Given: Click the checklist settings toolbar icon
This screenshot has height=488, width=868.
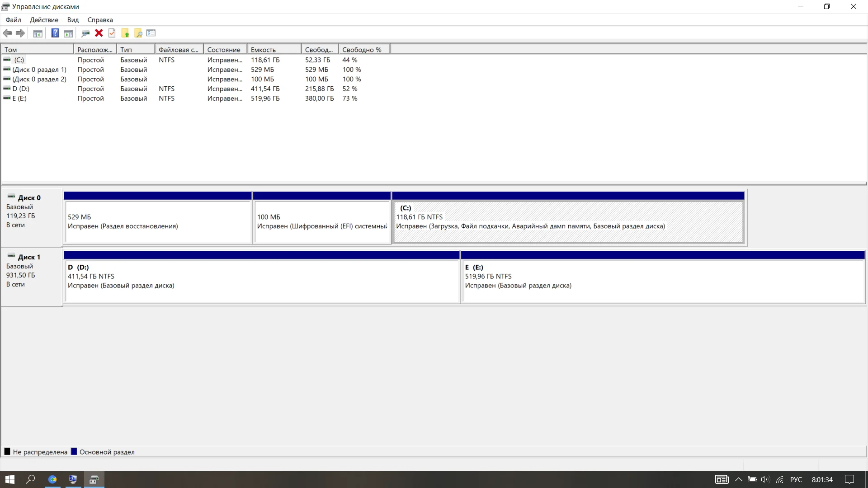Looking at the screenshot, I should (x=151, y=33).
